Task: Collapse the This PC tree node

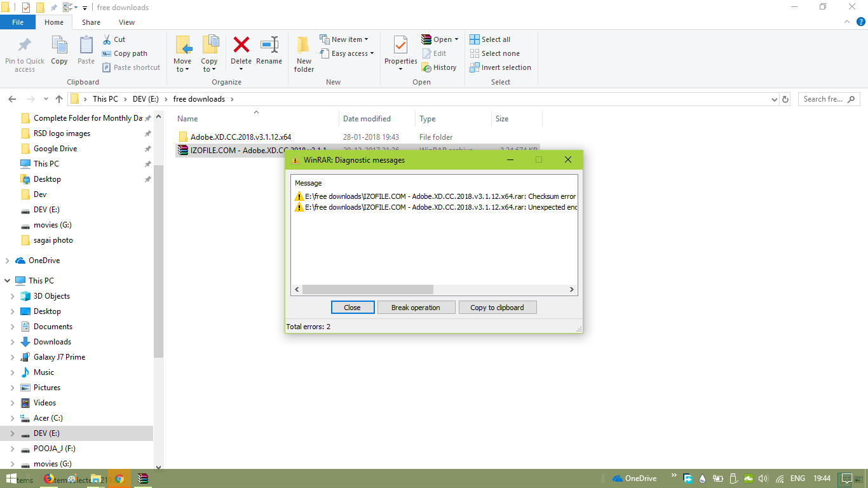Action: click(x=7, y=281)
